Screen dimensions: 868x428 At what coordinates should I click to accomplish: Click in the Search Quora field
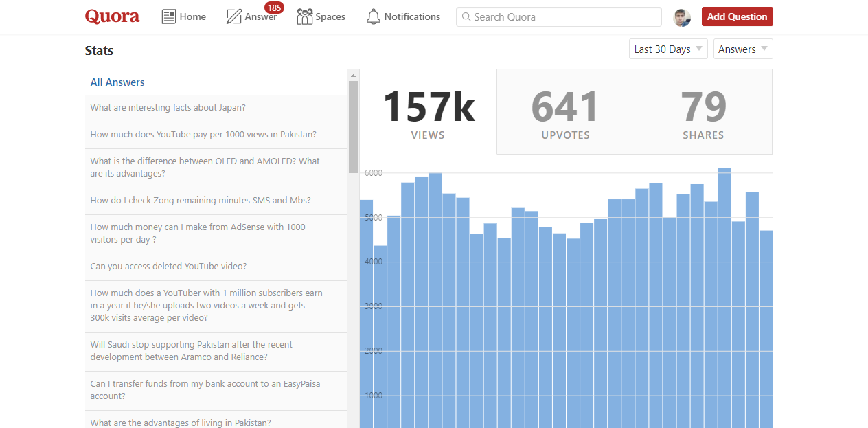tap(559, 16)
